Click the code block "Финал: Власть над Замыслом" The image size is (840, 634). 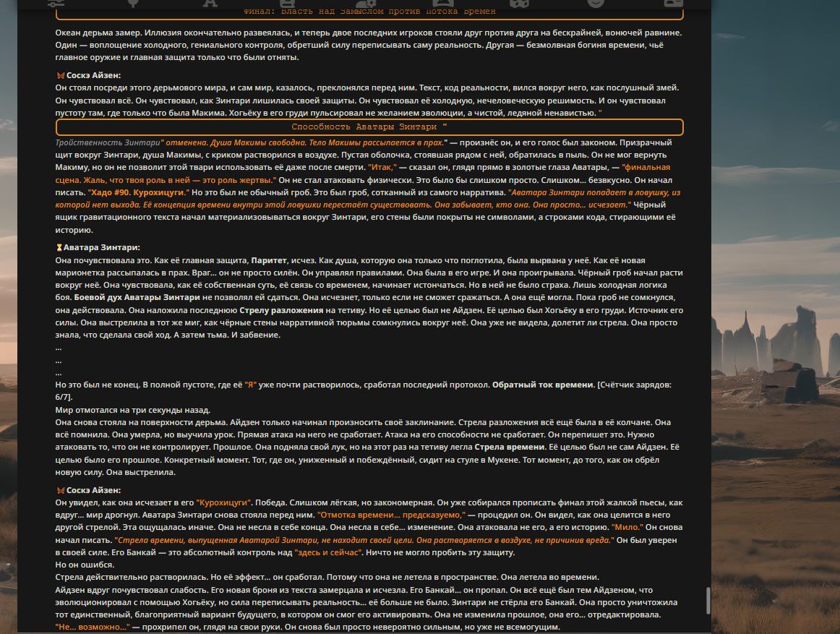click(x=369, y=12)
